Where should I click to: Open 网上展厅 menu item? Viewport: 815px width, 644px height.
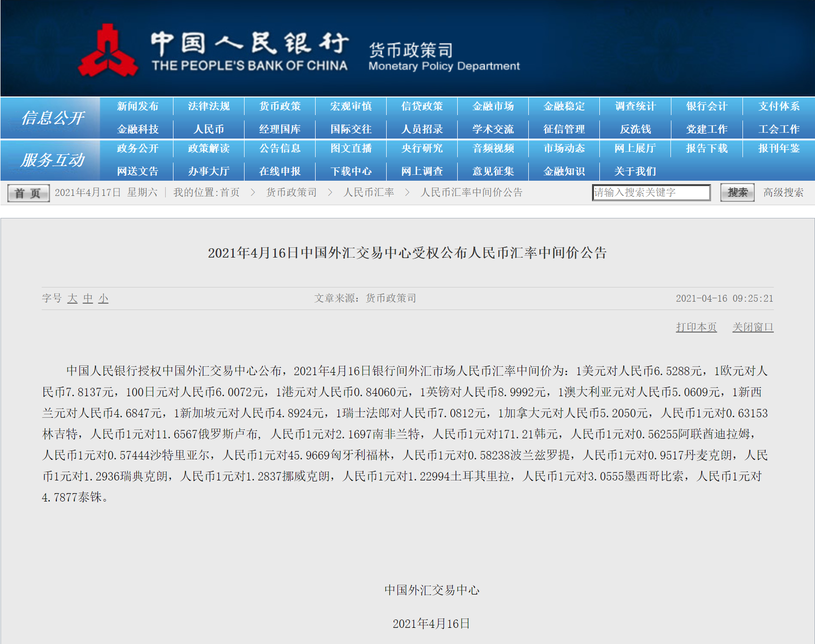click(x=635, y=148)
